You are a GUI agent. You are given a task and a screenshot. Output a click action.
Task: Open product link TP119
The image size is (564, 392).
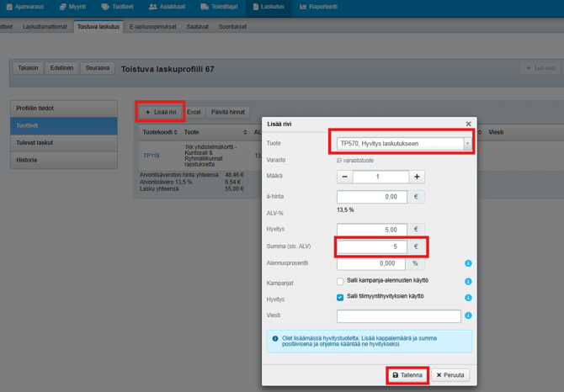tap(151, 156)
